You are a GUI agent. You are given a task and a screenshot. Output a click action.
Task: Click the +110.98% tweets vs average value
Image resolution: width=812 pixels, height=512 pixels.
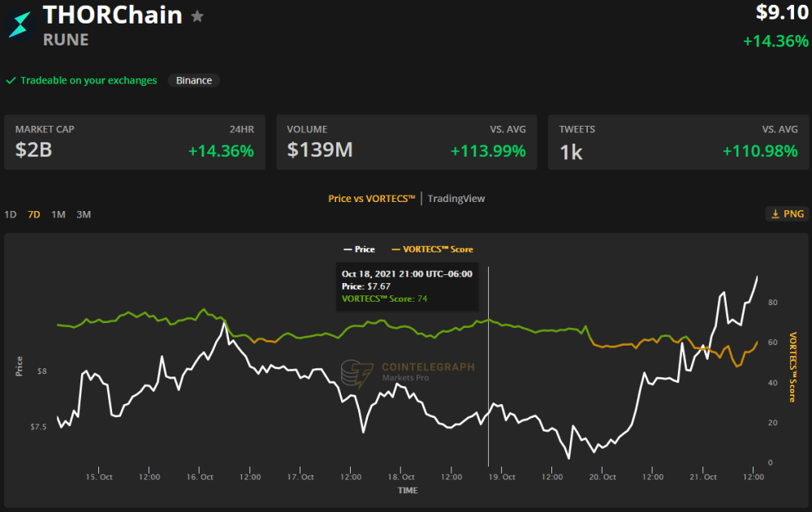pos(760,151)
